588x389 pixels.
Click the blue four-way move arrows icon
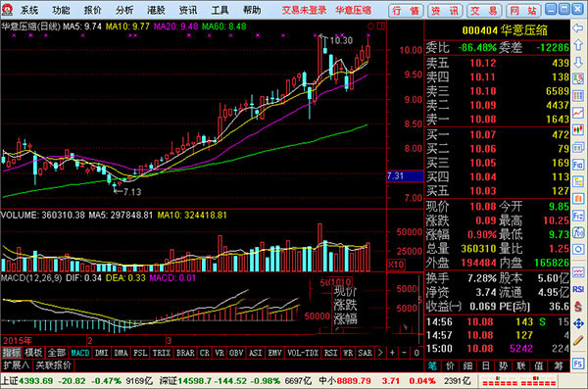[x=578, y=323]
